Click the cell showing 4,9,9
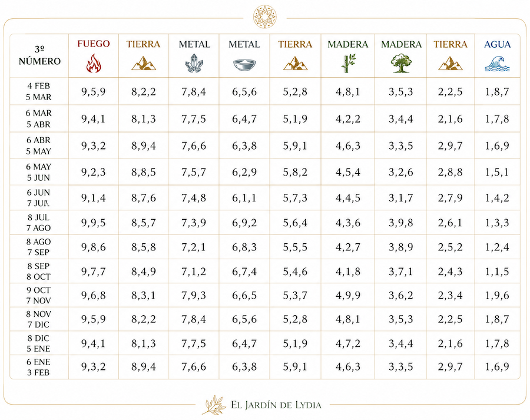The width and height of the screenshot is (530, 420). point(348,295)
